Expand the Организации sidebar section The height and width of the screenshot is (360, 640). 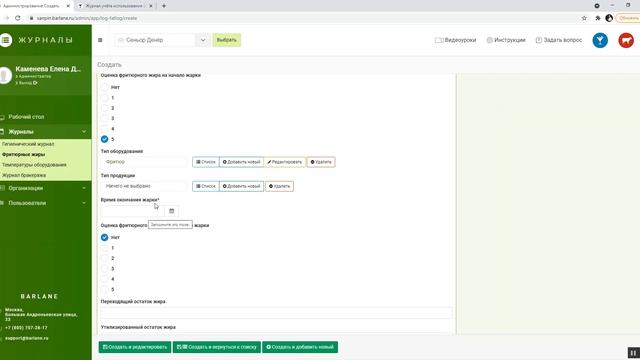coord(46,188)
